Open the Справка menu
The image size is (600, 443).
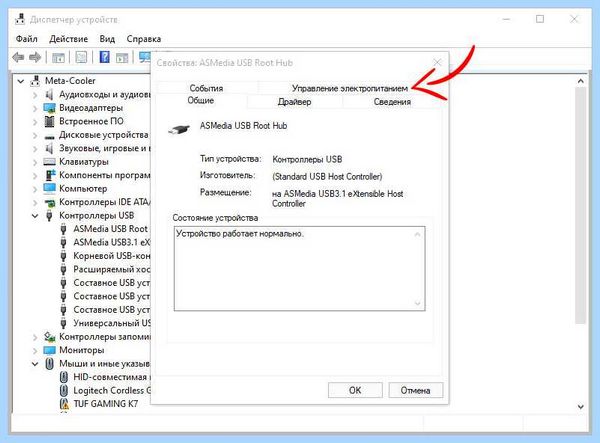tap(143, 39)
